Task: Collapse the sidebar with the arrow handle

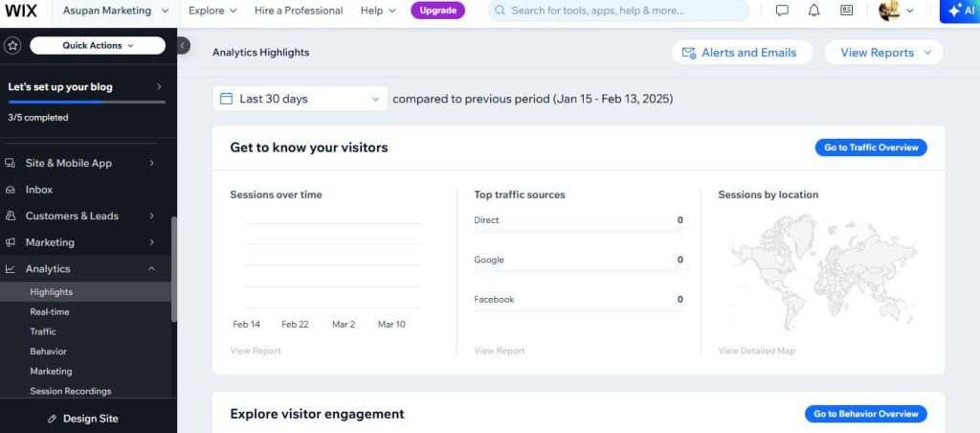Action: 183,46
